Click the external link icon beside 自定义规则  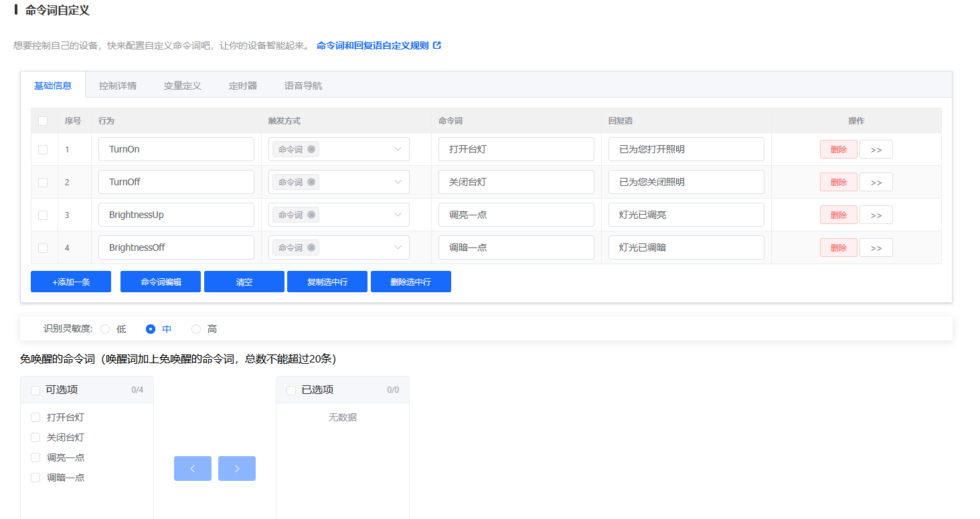(437, 45)
